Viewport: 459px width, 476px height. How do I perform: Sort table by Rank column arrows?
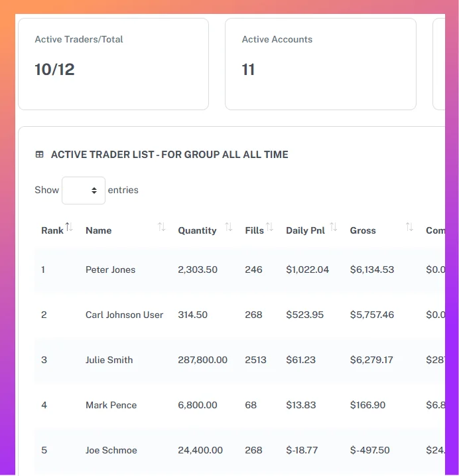pos(69,228)
